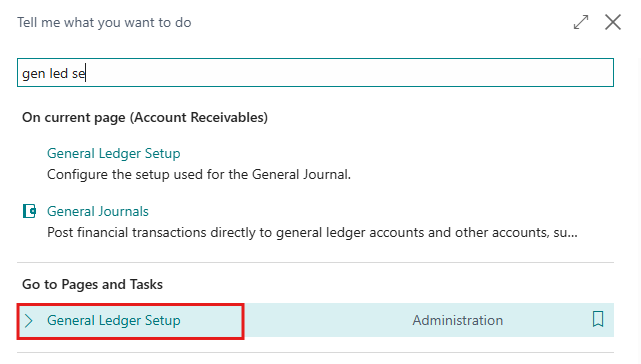Open the General Journals link
This screenshot has height=364, width=641.
(98, 211)
